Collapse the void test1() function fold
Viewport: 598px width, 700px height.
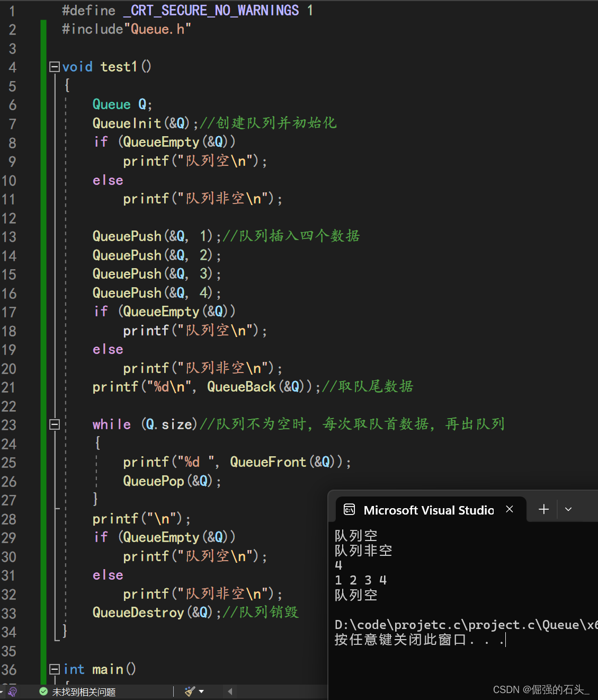coord(54,67)
